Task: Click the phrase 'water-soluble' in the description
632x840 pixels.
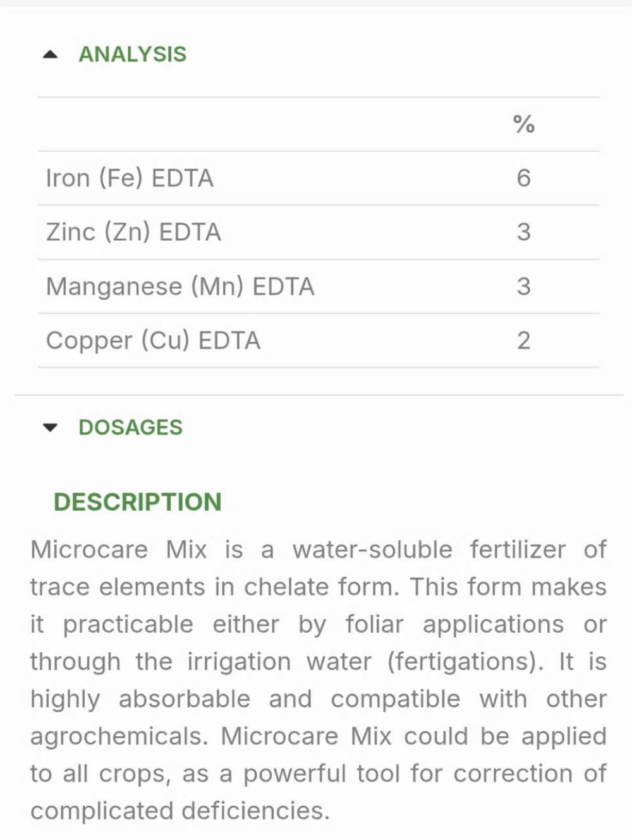Action: pyautogui.click(x=372, y=549)
